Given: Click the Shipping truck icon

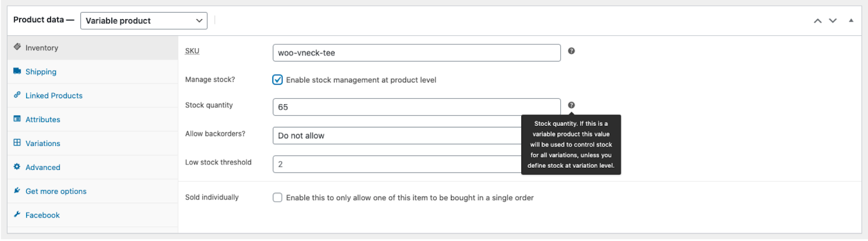Looking at the screenshot, I should [17, 71].
